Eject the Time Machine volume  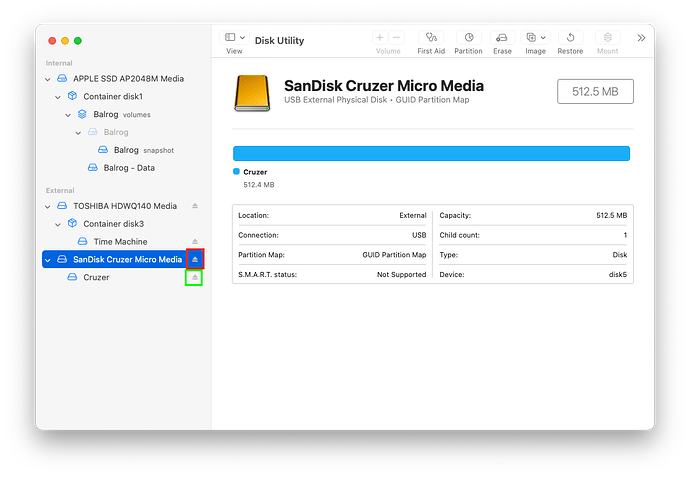(x=195, y=242)
